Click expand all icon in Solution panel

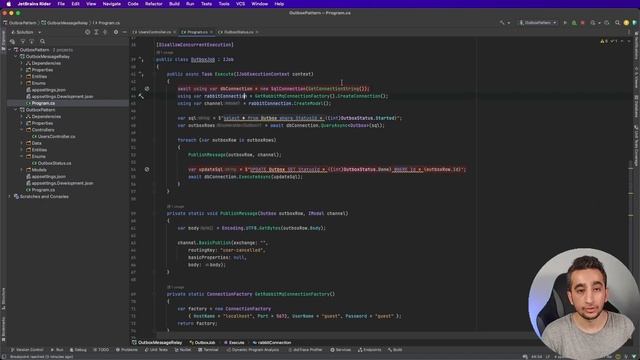coord(96,32)
